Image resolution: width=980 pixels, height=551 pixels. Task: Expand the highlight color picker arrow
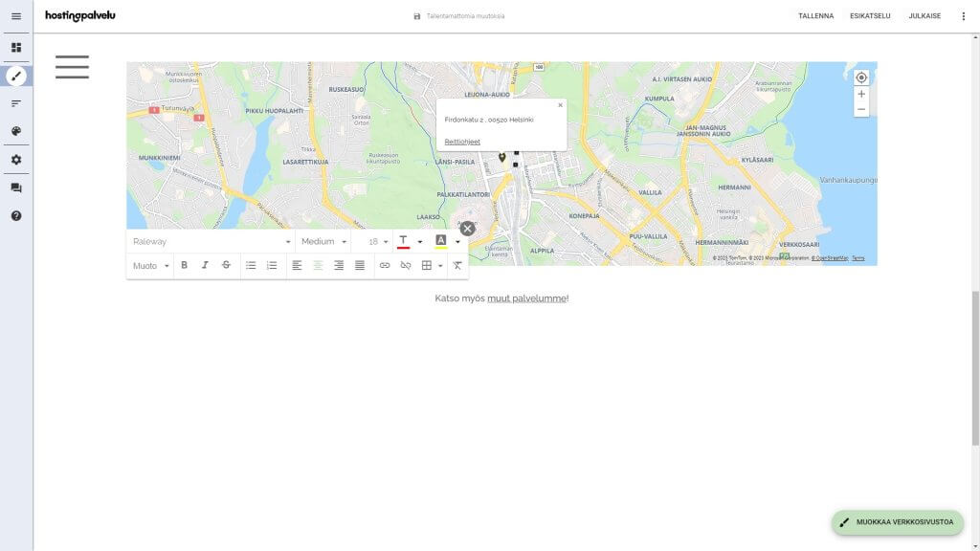457,242
